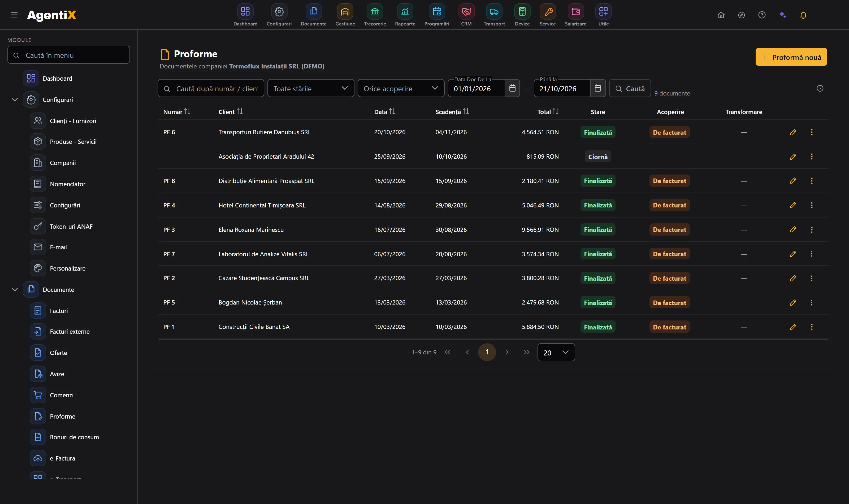Edit proforma PF 6 with pencil icon
849x504 pixels.
[793, 132]
